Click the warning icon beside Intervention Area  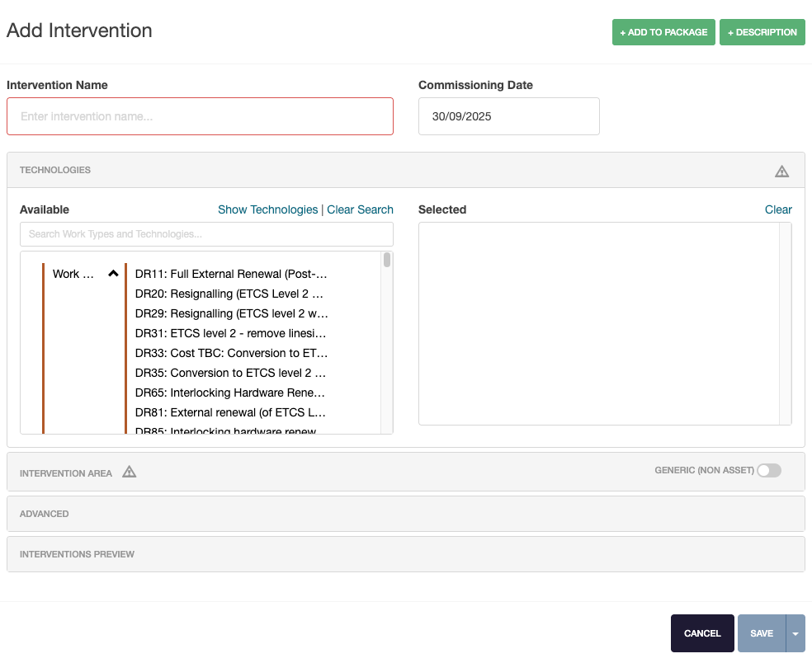pos(130,472)
